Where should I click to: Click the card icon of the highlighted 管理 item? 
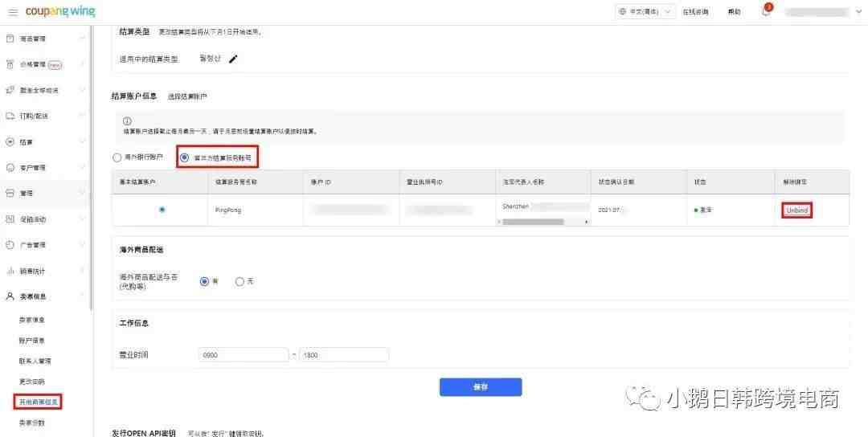click(x=10, y=194)
